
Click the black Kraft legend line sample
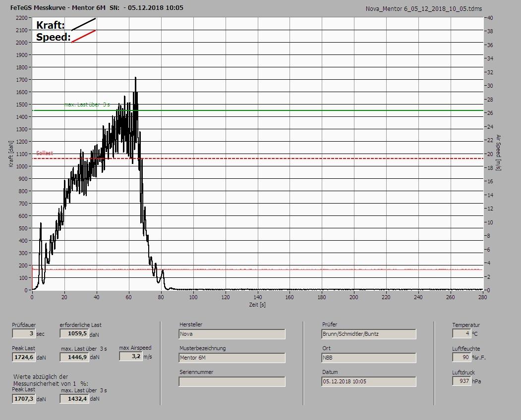[84, 24]
